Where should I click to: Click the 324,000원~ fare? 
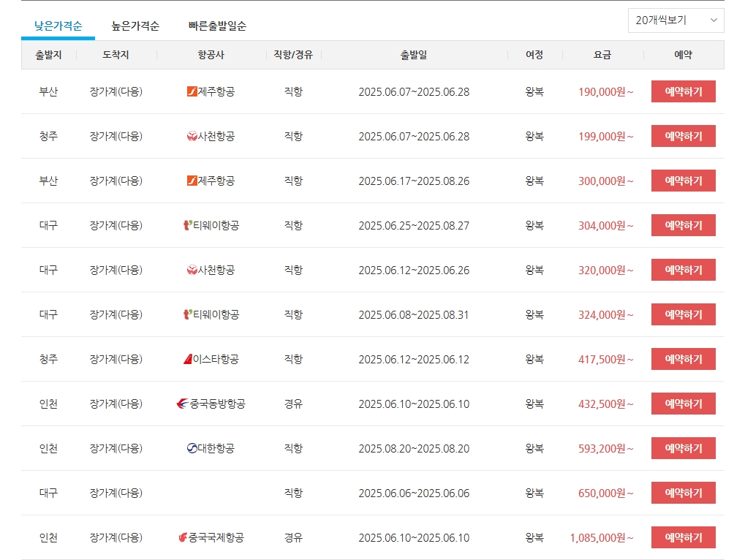point(606,315)
